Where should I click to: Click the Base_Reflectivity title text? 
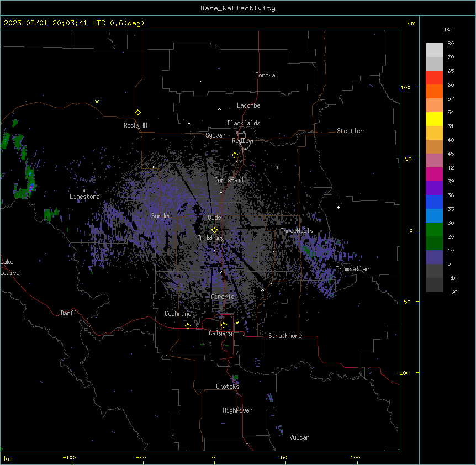coord(238,8)
